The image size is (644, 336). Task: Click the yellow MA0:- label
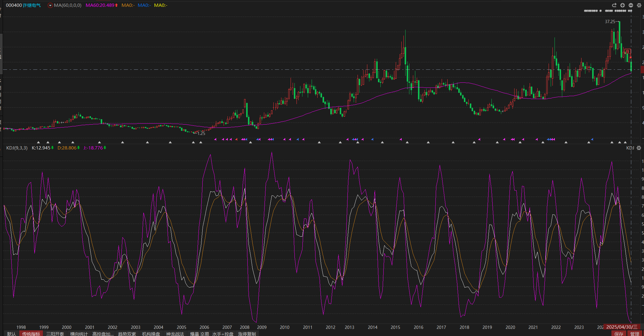point(161,5)
